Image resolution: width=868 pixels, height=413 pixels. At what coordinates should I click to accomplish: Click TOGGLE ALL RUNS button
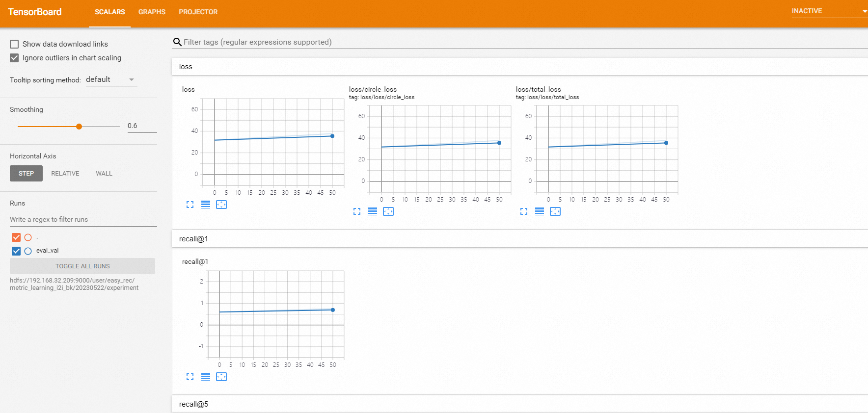coord(82,266)
